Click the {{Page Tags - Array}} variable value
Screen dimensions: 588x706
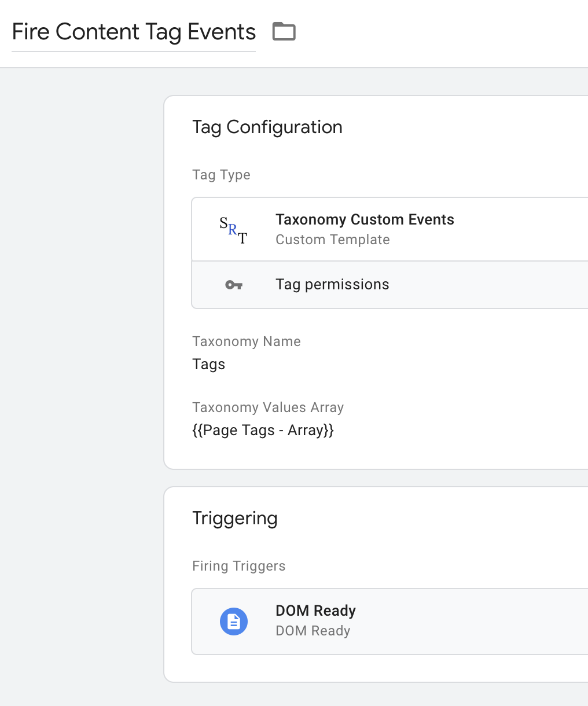point(263,430)
